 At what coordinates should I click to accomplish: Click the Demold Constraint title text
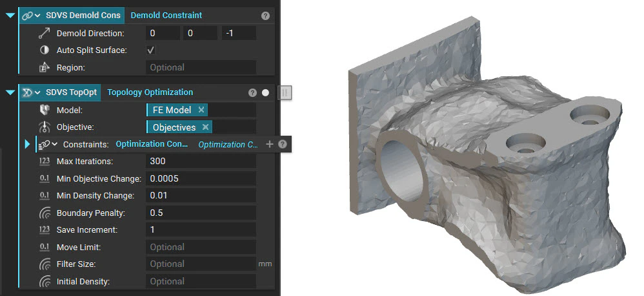[x=166, y=16]
